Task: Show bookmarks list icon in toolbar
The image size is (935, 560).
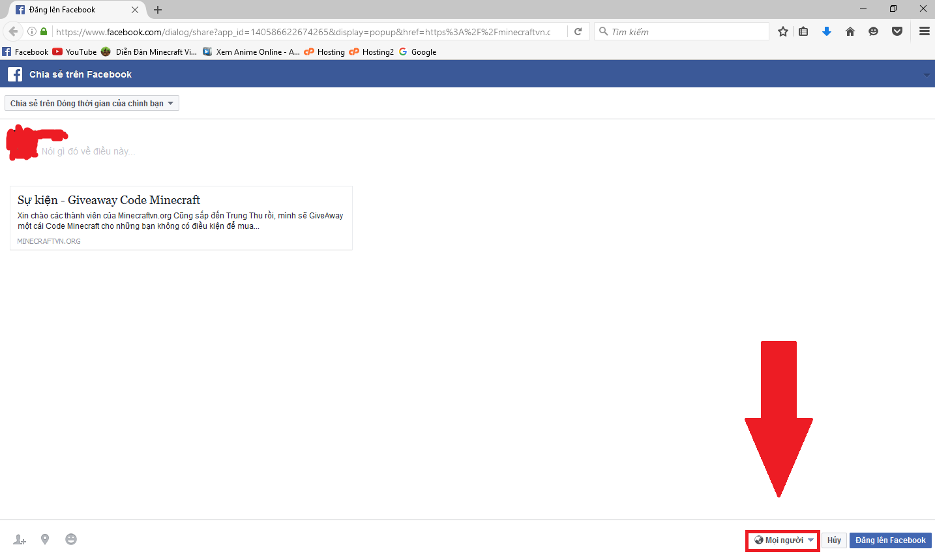Action: [x=803, y=31]
